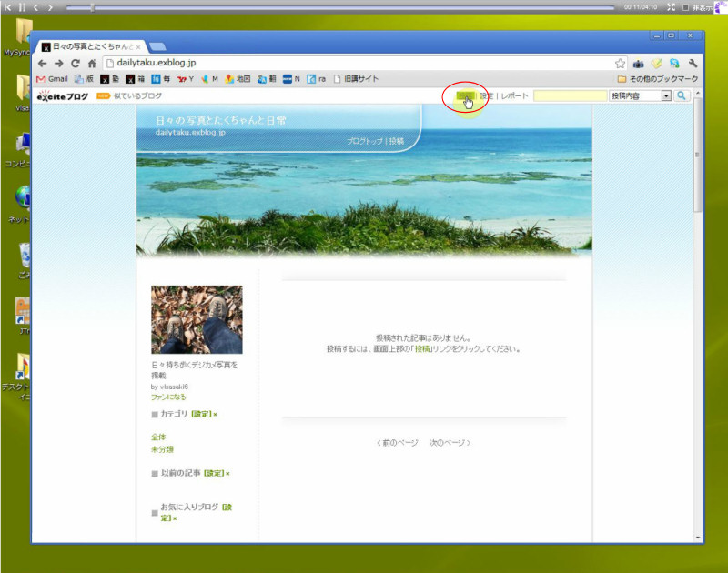728x573 pixels.
Task: Click the blue globe extension icon
Action: (674, 63)
